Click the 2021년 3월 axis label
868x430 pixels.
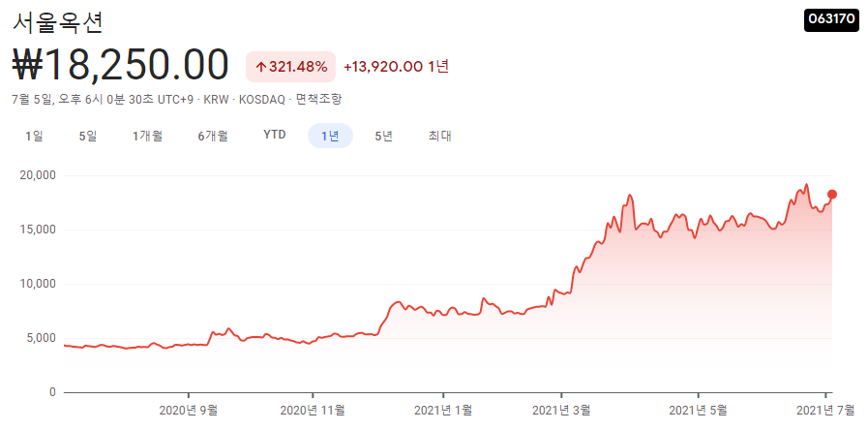pyautogui.click(x=561, y=411)
